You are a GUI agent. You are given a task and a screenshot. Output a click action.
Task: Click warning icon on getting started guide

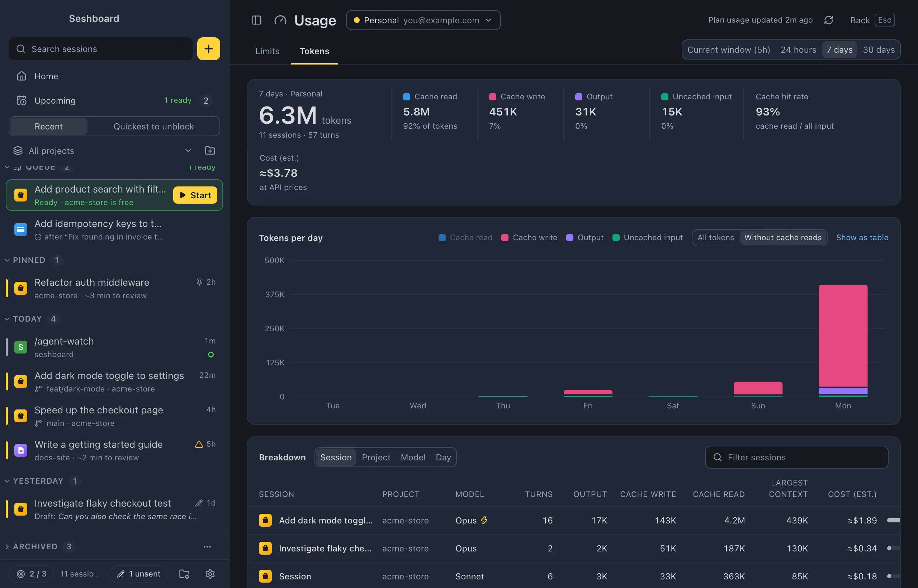tap(199, 444)
